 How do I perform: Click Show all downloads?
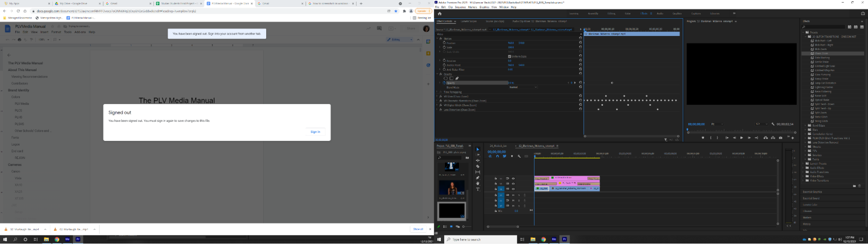point(418,229)
